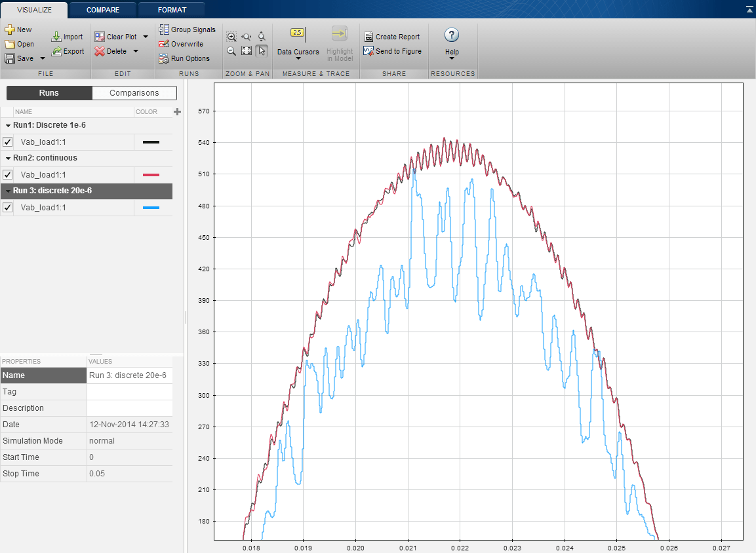Click the Zoom Out magnifier icon
756x553 pixels.
click(x=231, y=51)
